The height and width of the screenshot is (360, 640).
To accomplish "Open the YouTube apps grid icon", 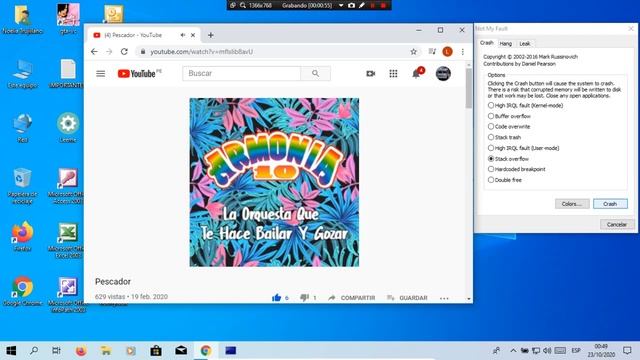I will click(x=393, y=73).
